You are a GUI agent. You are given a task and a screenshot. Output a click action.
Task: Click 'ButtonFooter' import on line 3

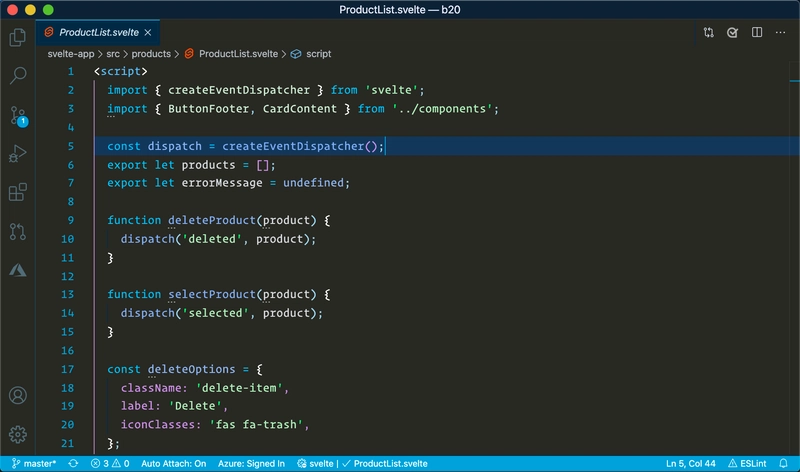[209, 109]
